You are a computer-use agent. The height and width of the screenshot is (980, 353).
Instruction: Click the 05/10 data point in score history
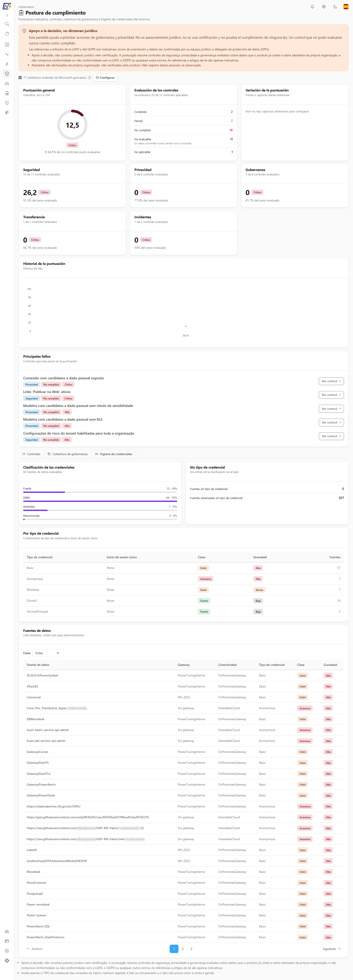coord(185,326)
